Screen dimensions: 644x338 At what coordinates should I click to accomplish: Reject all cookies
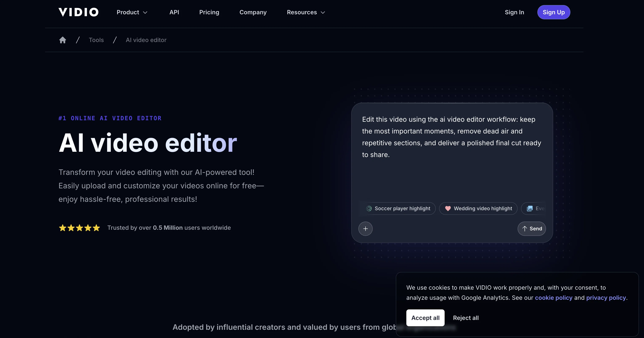[466, 318]
